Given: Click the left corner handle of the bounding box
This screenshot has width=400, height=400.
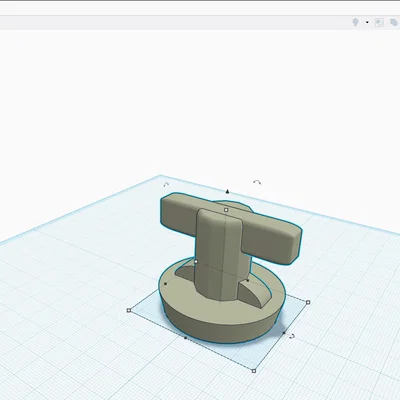Looking at the screenshot, I should (129, 310).
